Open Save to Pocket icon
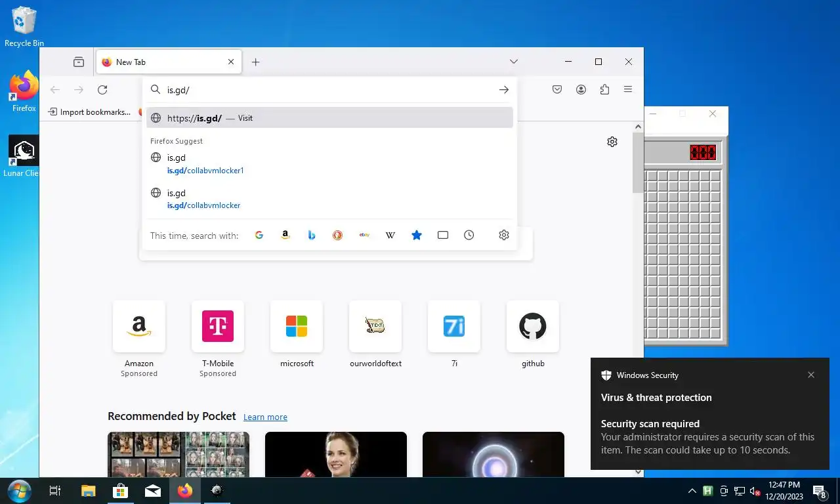840x504 pixels. pyautogui.click(x=557, y=90)
